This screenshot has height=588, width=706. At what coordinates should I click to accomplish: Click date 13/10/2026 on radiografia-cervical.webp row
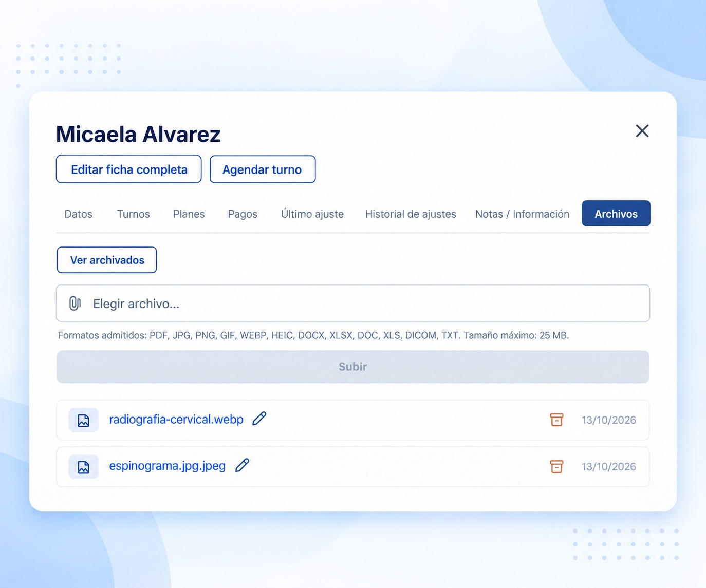[x=609, y=420]
